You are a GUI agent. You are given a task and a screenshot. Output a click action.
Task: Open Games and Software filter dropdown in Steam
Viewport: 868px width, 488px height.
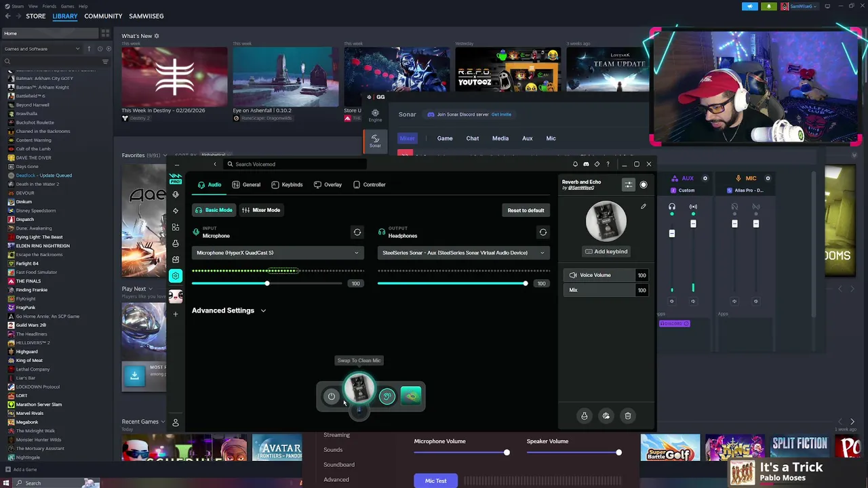[41, 49]
